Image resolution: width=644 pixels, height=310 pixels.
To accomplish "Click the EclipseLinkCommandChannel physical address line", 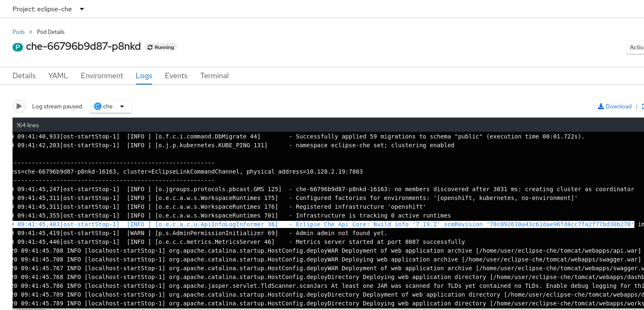I will pos(188,172).
